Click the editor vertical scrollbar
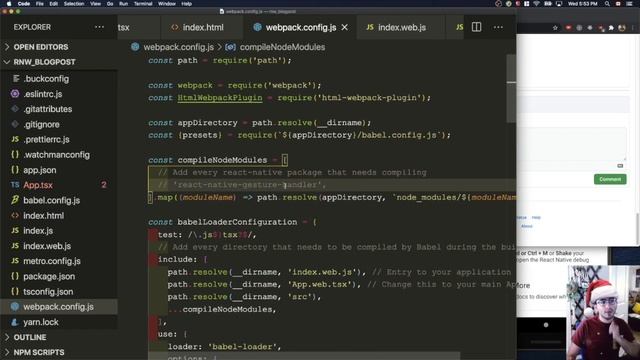The width and height of the screenshot is (640, 360). (511, 89)
